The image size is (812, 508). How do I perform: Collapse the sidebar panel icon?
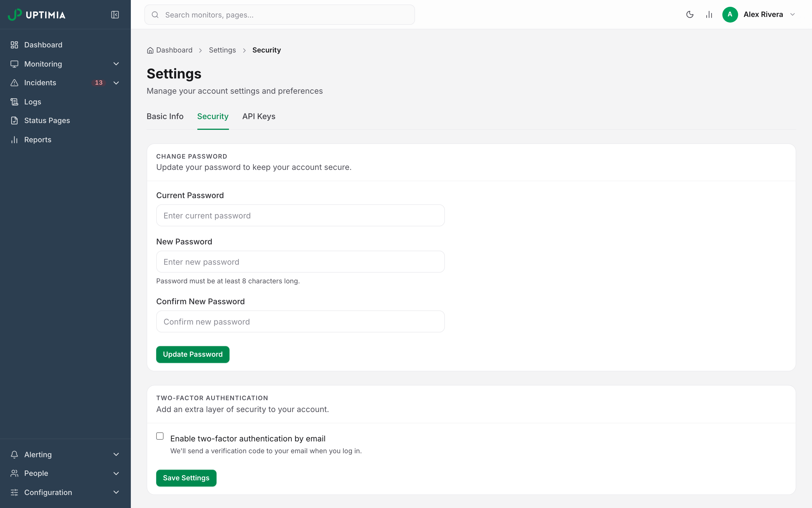tap(115, 14)
